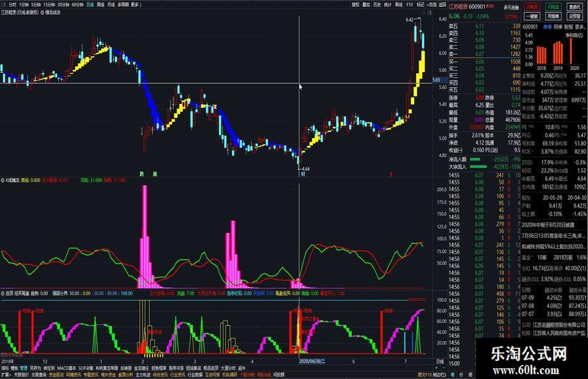Screen dimensions: 588x379
Task: Select the 大道分时 template
Action: (x=228, y=368)
